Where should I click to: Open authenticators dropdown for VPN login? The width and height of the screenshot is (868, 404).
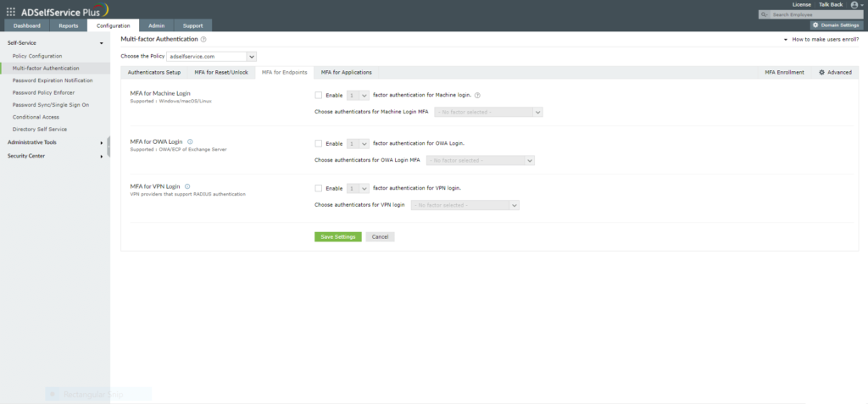[465, 205]
